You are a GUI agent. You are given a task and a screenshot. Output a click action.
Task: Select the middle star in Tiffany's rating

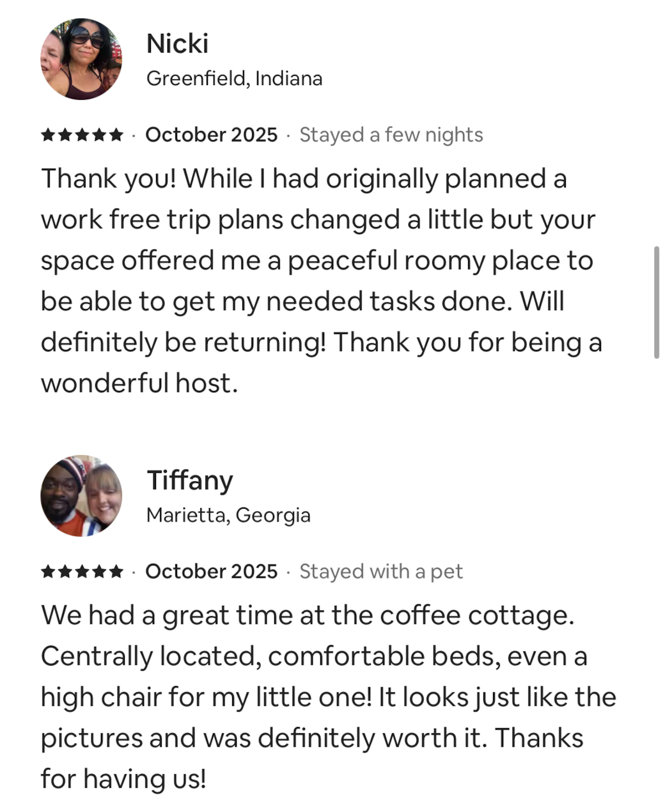[82, 571]
